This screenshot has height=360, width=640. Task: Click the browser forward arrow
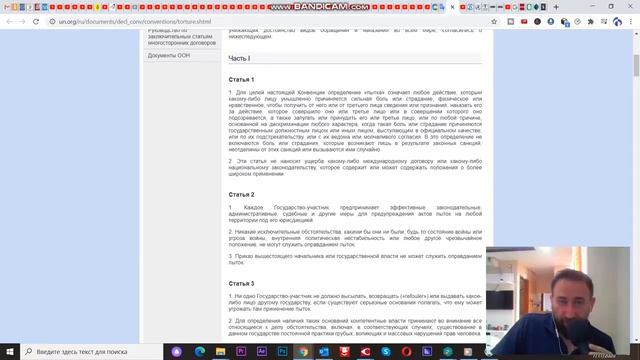tap(22, 22)
